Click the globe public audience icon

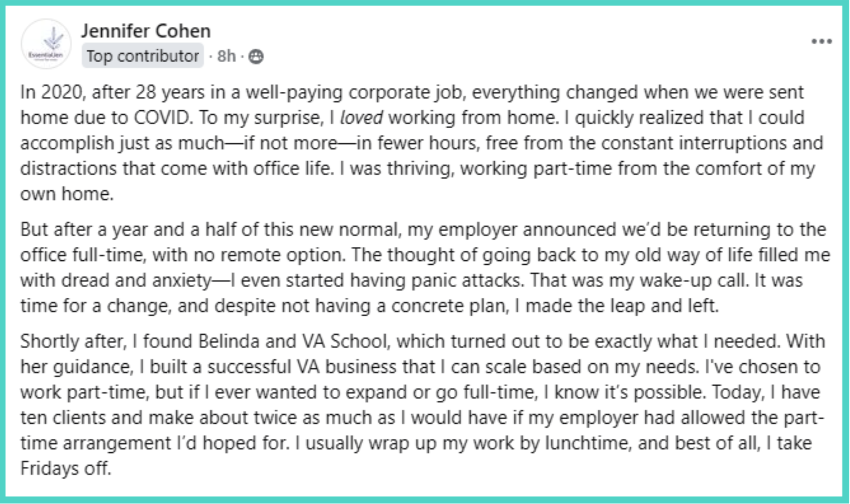[256, 56]
